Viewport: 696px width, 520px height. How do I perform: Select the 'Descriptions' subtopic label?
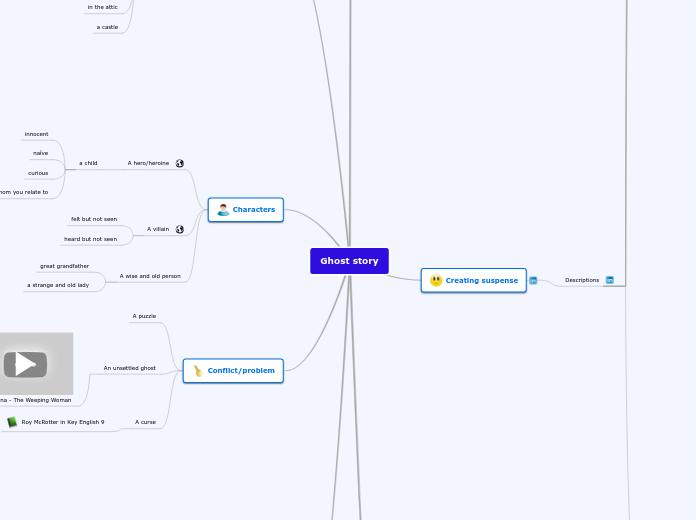pos(582,280)
